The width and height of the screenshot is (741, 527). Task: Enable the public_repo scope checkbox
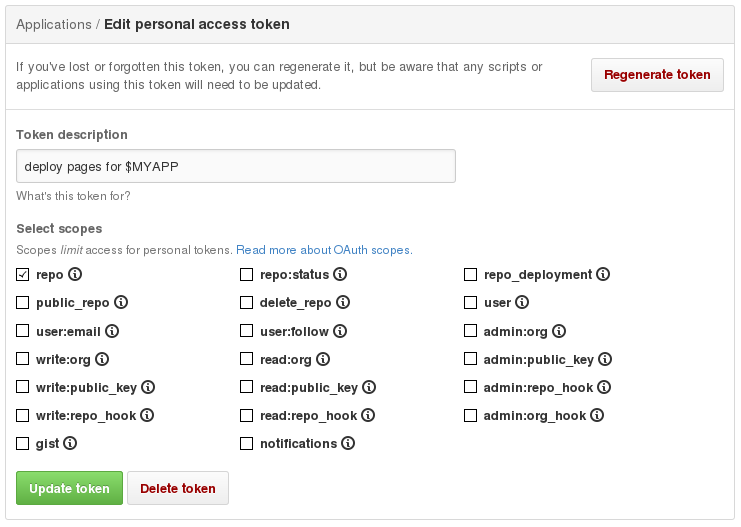click(23, 302)
